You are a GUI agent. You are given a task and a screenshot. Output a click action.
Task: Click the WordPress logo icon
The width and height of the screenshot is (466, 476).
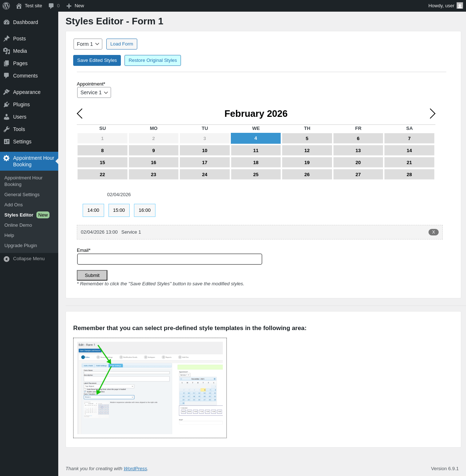(6, 6)
